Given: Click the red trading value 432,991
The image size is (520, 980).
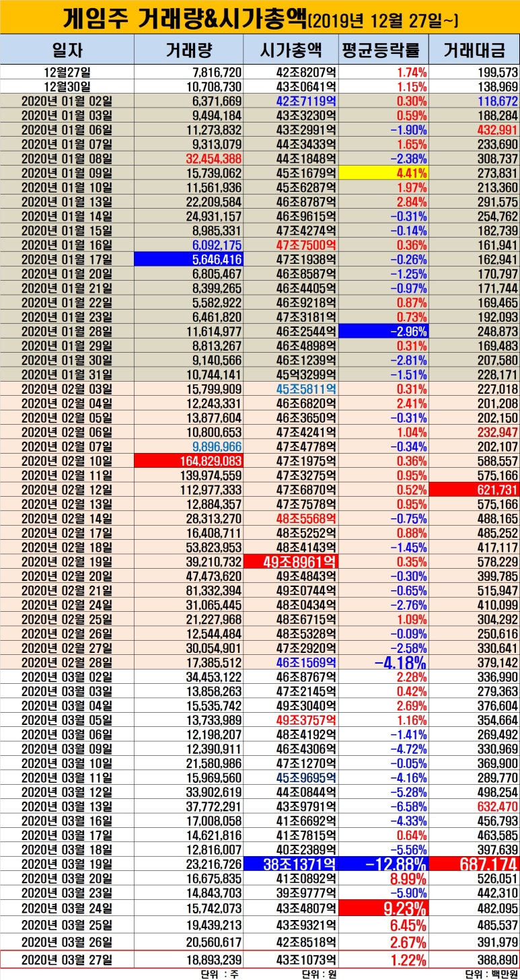Looking at the screenshot, I should [x=496, y=129].
